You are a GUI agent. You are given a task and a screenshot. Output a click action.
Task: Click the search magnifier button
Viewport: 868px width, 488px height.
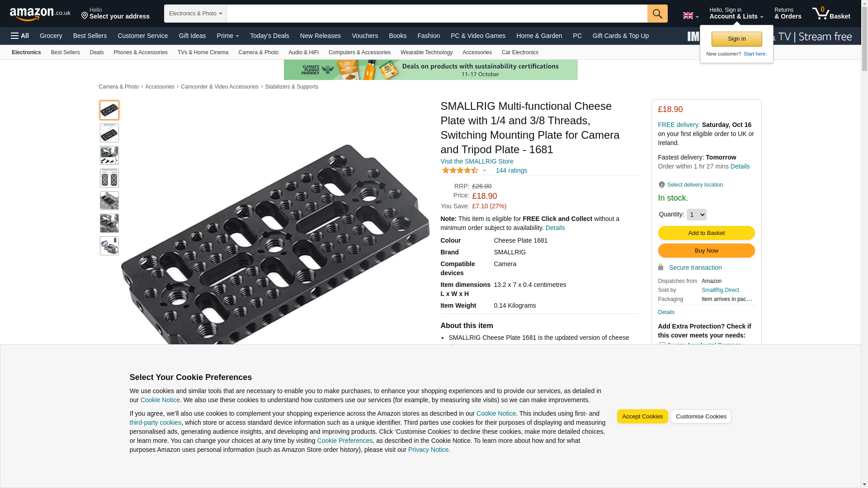[657, 14]
